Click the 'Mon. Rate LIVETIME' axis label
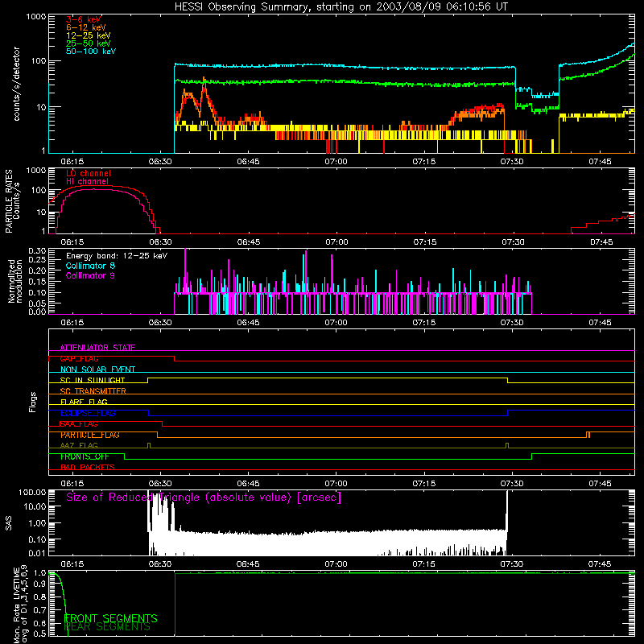 click(17, 605)
